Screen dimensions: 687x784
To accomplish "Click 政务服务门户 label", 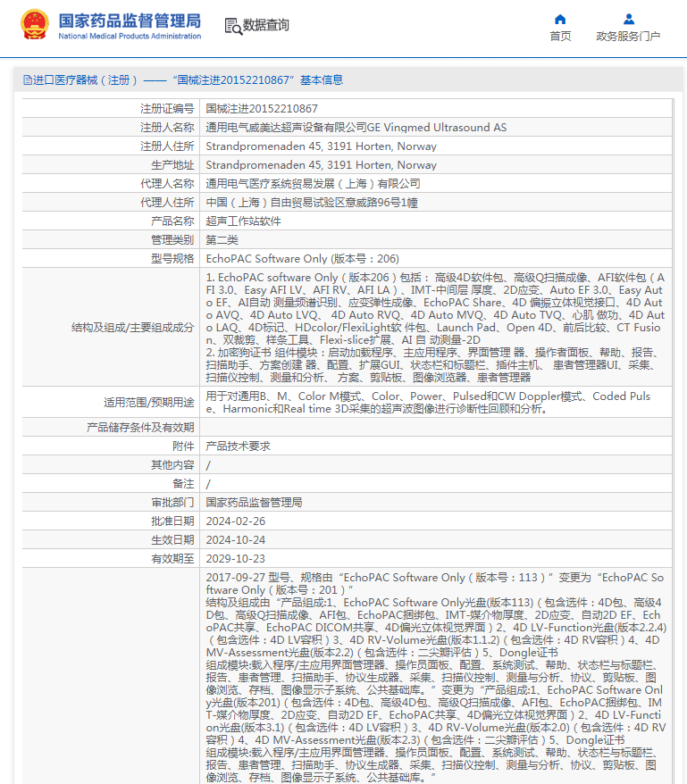I will click(628, 37).
